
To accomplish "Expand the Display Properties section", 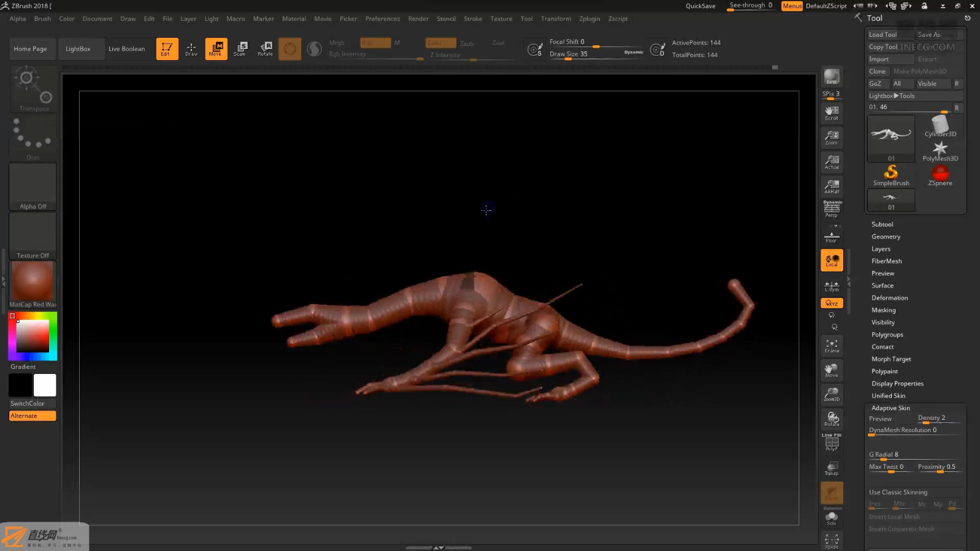I will [897, 384].
